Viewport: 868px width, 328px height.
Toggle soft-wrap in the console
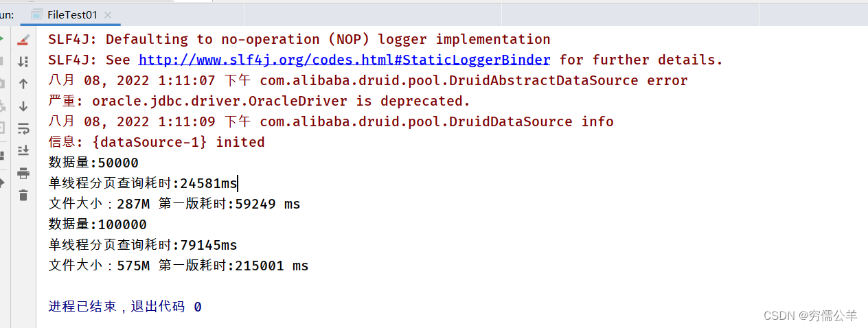pyautogui.click(x=23, y=128)
